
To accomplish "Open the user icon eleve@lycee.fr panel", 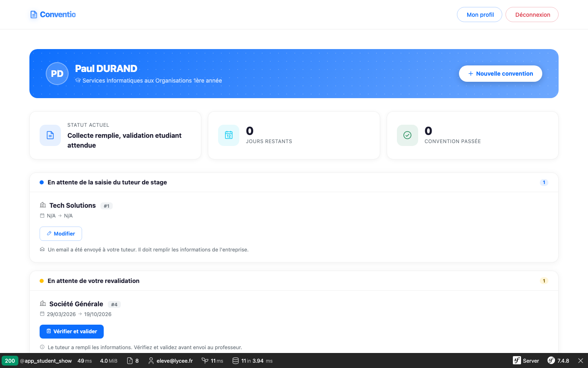I will 170,361.
